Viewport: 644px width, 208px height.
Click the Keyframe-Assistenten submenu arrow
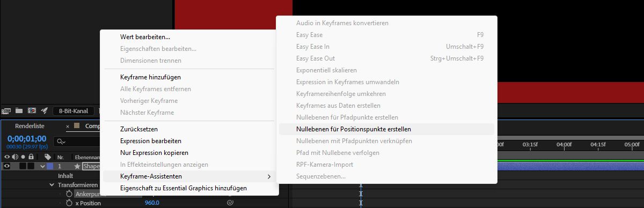tap(269, 176)
